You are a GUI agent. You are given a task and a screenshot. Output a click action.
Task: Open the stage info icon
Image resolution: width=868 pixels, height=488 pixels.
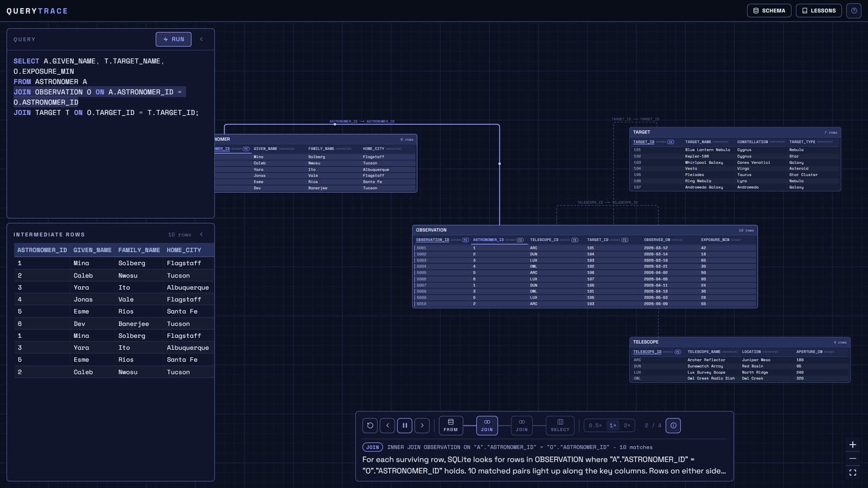click(x=673, y=426)
